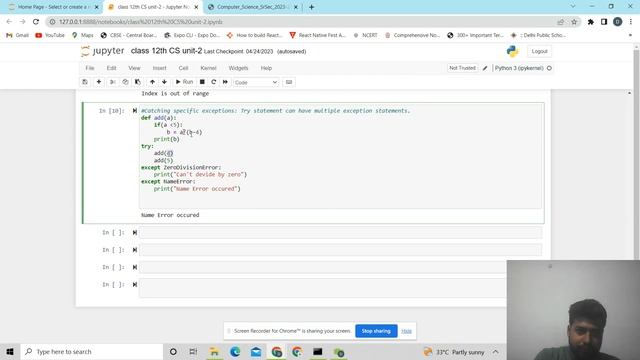Click the Stop sharing button

coord(376,331)
